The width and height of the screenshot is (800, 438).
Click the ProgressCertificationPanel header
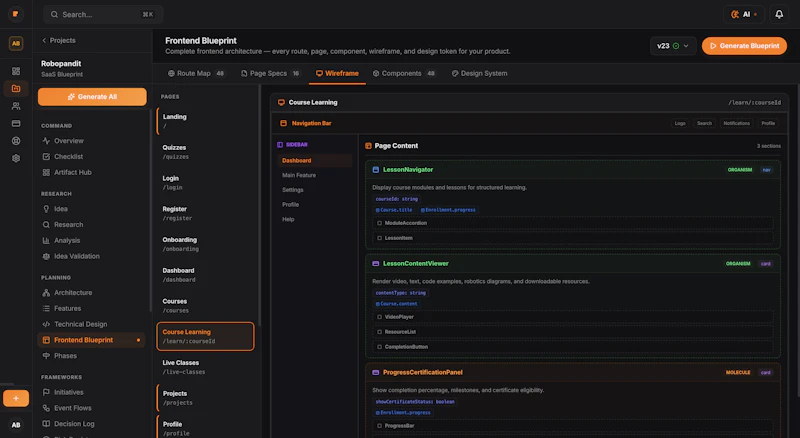(x=572, y=372)
